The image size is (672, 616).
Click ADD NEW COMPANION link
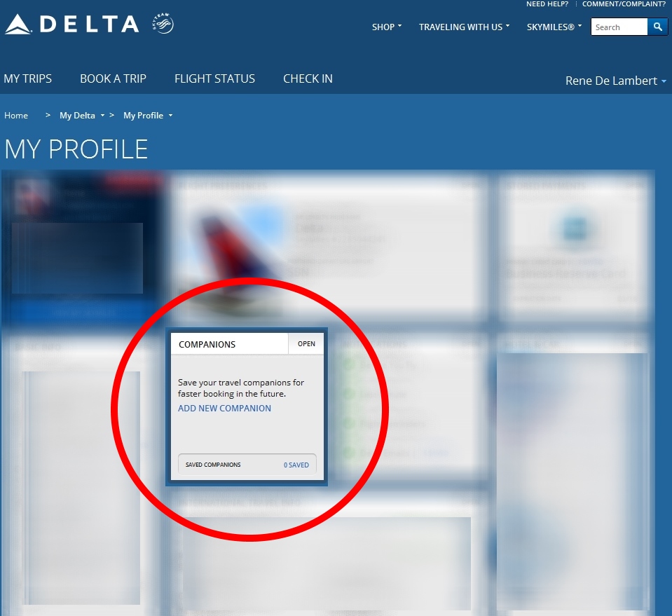(x=224, y=408)
